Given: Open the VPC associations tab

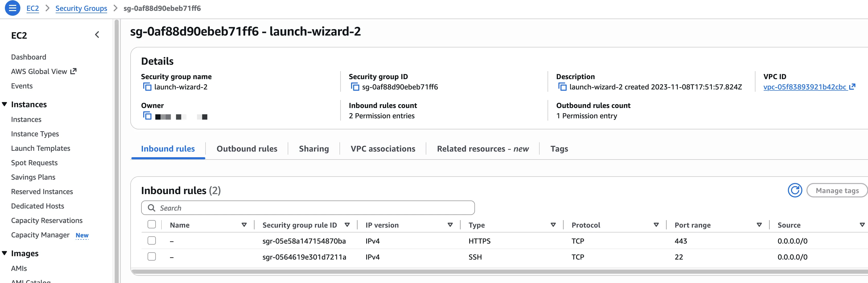Looking at the screenshot, I should [x=383, y=149].
